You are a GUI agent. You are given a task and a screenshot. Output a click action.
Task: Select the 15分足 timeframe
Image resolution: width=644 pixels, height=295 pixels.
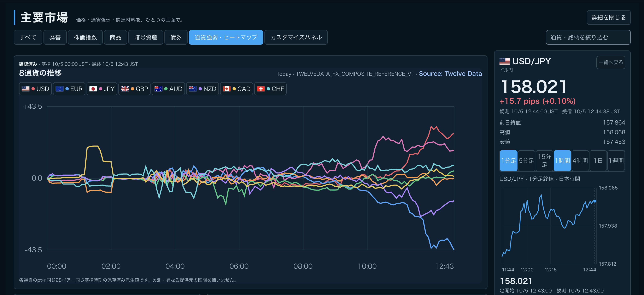tap(544, 161)
